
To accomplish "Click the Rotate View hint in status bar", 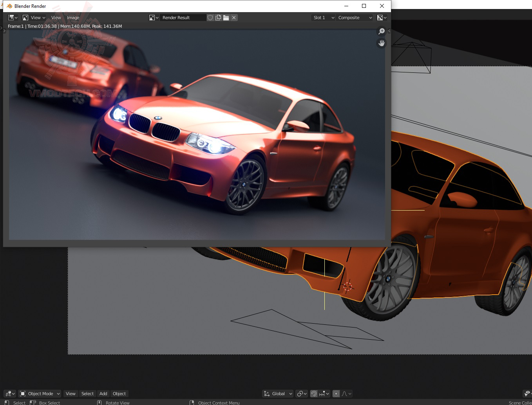I will 118,403.
